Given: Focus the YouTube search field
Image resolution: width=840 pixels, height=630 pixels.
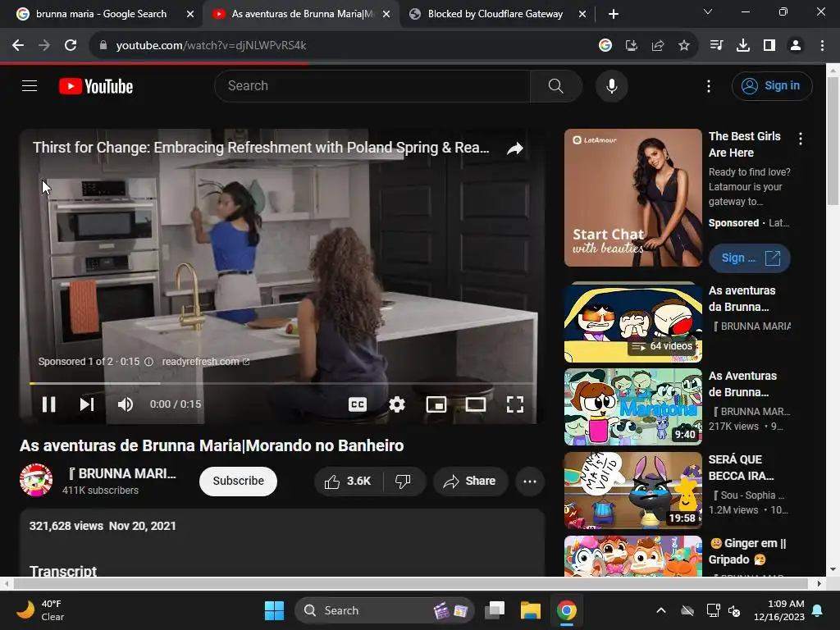Looking at the screenshot, I should [x=372, y=85].
